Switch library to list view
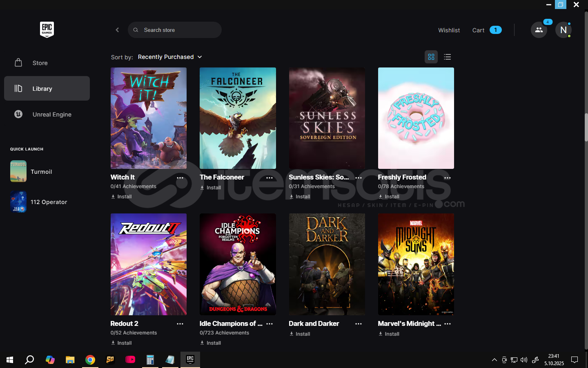 pyautogui.click(x=448, y=57)
